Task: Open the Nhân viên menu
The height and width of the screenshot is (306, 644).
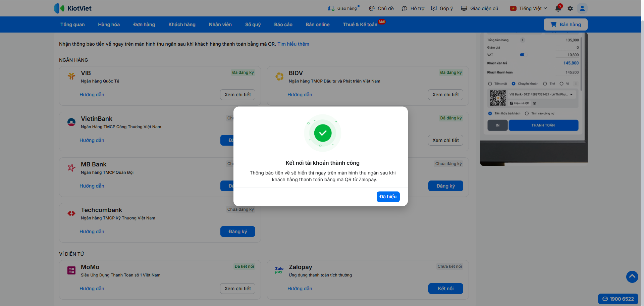Action: pos(220,24)
